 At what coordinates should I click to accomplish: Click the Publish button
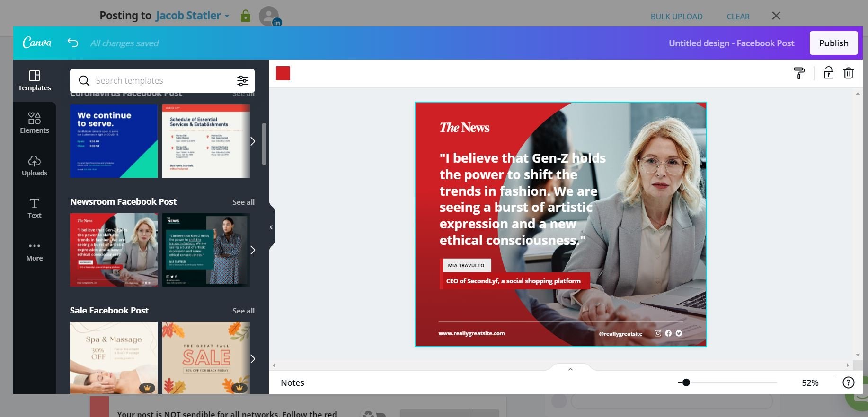(x=833, y=43)
